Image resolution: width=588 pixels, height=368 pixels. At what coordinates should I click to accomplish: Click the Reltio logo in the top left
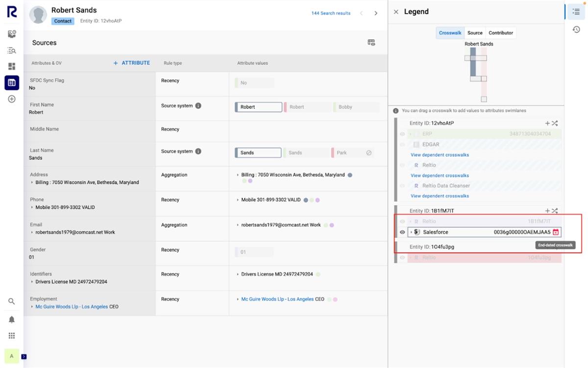point(11,12)
